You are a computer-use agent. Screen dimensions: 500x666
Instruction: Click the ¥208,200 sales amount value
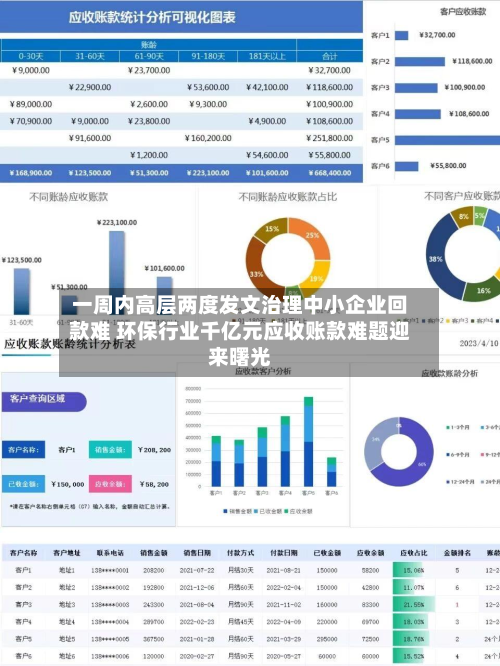[154, 450]
